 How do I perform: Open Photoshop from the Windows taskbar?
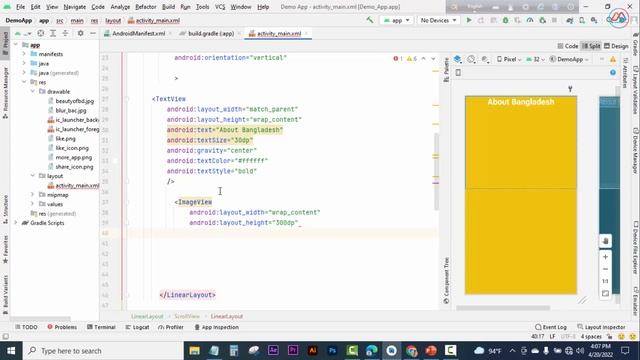(x=332, y=351)
